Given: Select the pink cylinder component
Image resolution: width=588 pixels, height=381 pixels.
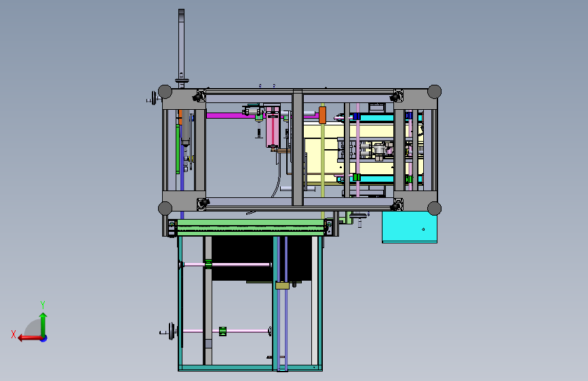Looking at the screenshot, I should click(273, 127).
